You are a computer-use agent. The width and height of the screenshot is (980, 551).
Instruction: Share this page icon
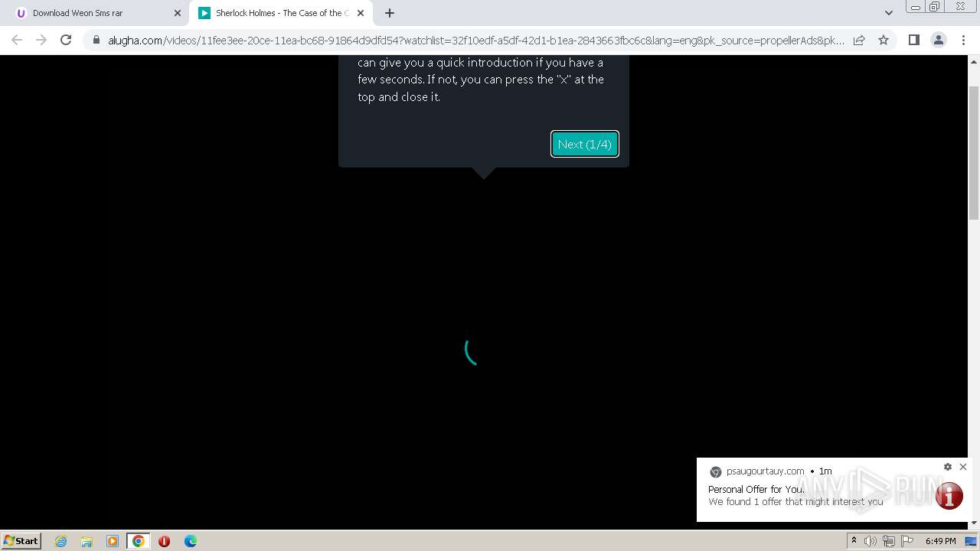[x=859, y=40]
